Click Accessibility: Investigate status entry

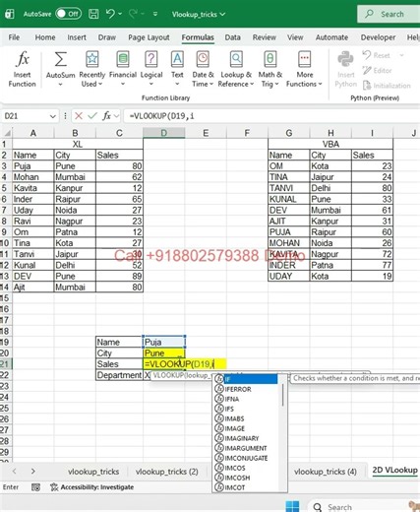click(x=92, y=487)
